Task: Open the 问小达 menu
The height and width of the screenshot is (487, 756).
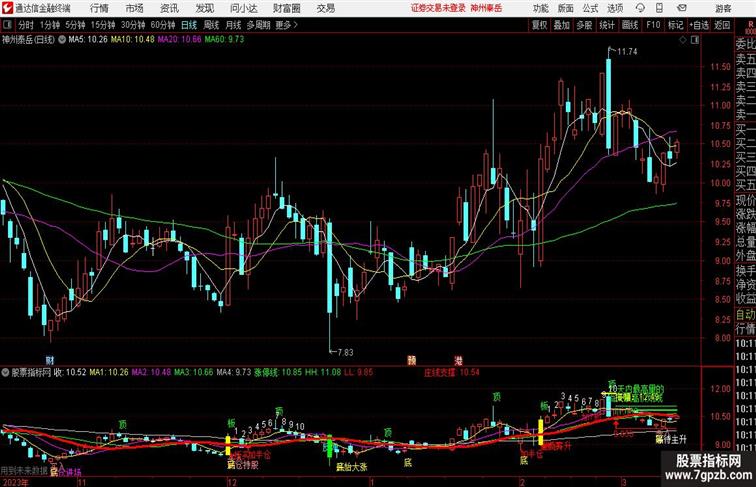Action: (x=243, y=8)
